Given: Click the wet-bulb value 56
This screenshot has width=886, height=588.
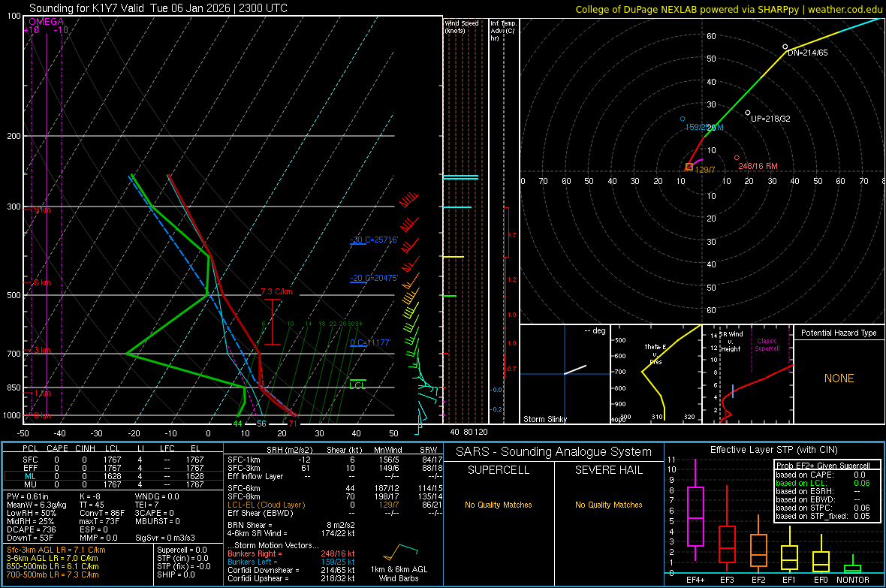Looking at the screenshot, I should [261, 424].
